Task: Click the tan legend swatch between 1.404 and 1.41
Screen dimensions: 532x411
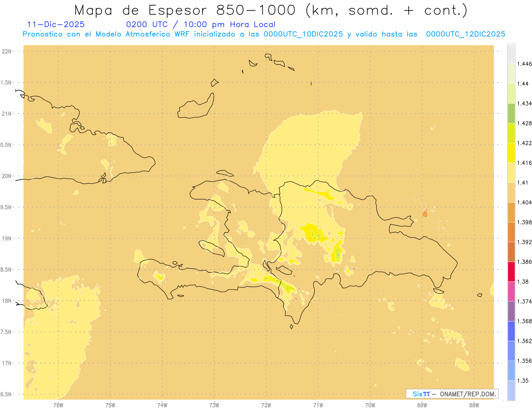Action: tap(511, 192)
